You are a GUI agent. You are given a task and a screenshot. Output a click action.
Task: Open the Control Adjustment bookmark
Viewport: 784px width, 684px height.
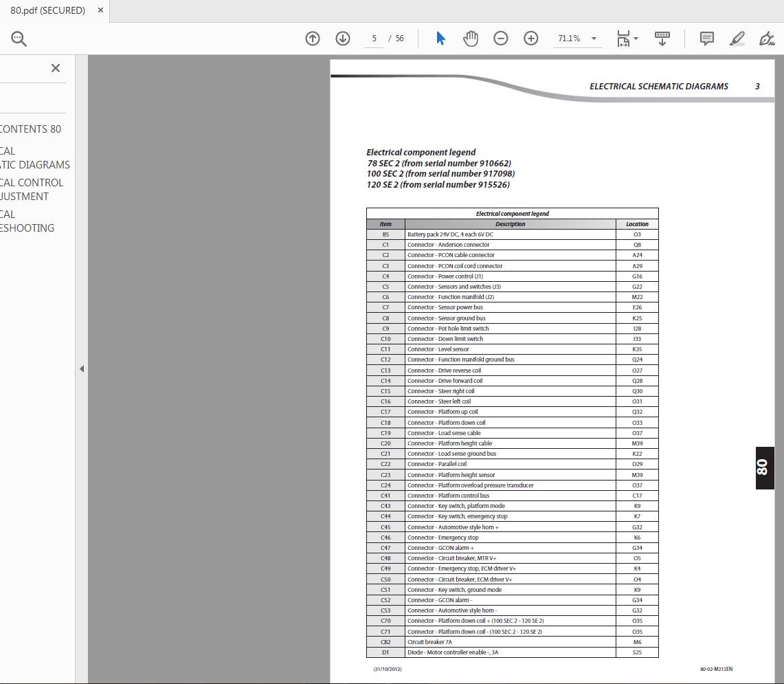[32, 190]
